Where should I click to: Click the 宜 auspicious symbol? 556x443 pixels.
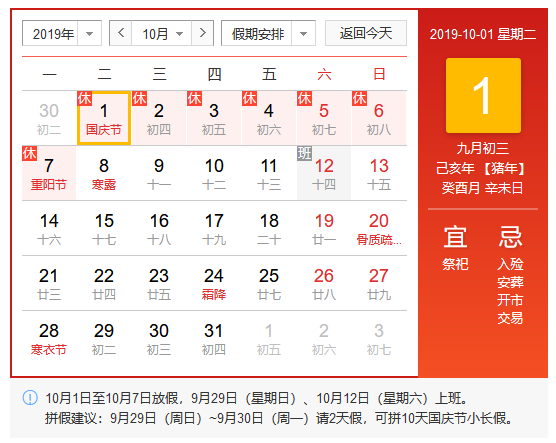(x=455, y=237)
